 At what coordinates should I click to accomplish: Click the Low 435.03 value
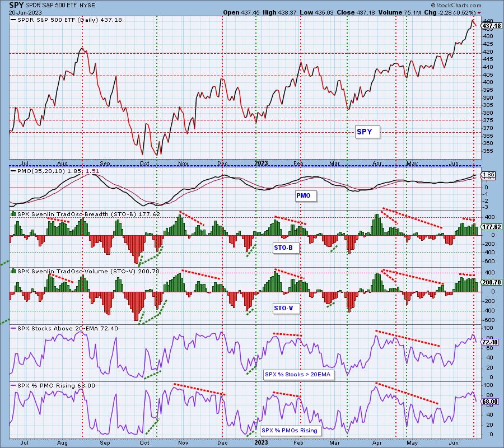[316, 12]
